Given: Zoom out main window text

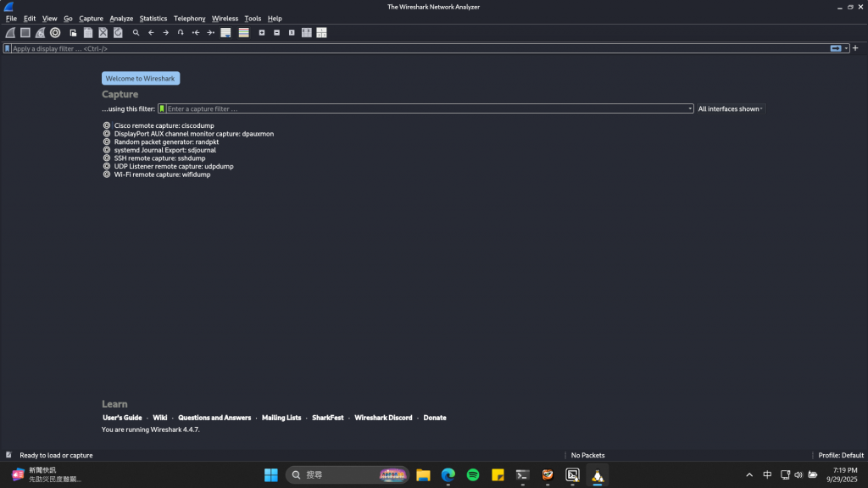Looking at the screenshot, I should [277, 33].
